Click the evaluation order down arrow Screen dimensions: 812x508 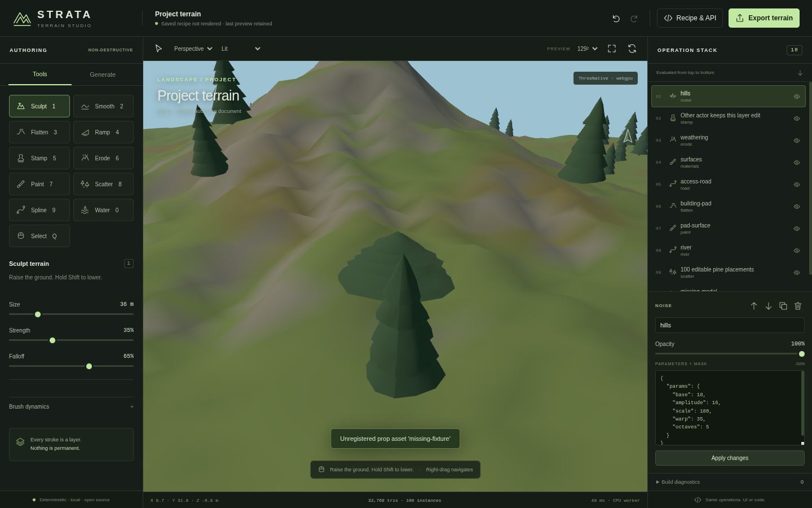pos(800,73)
